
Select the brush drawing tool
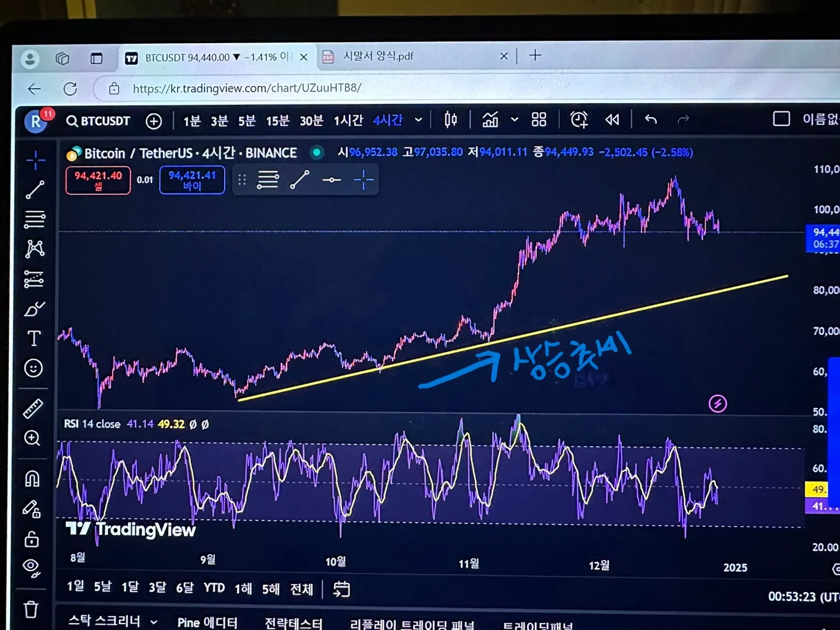coord(34,309)
